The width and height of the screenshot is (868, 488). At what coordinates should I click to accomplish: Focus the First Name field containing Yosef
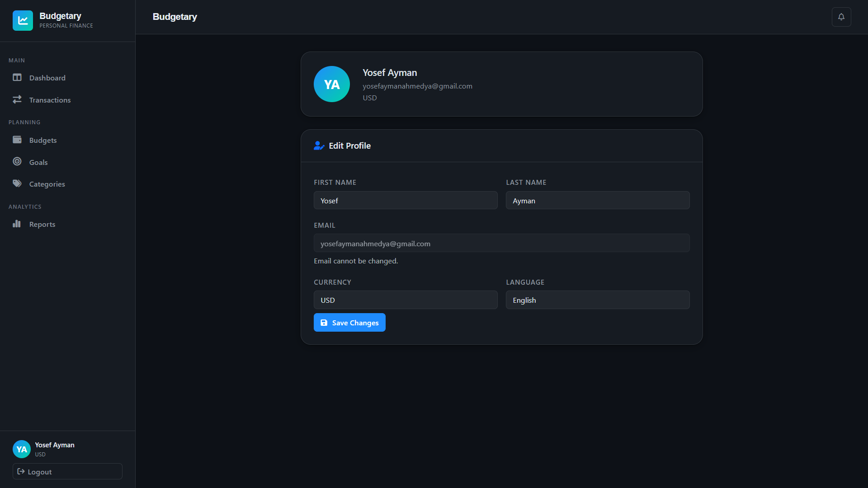coord(406,200)
